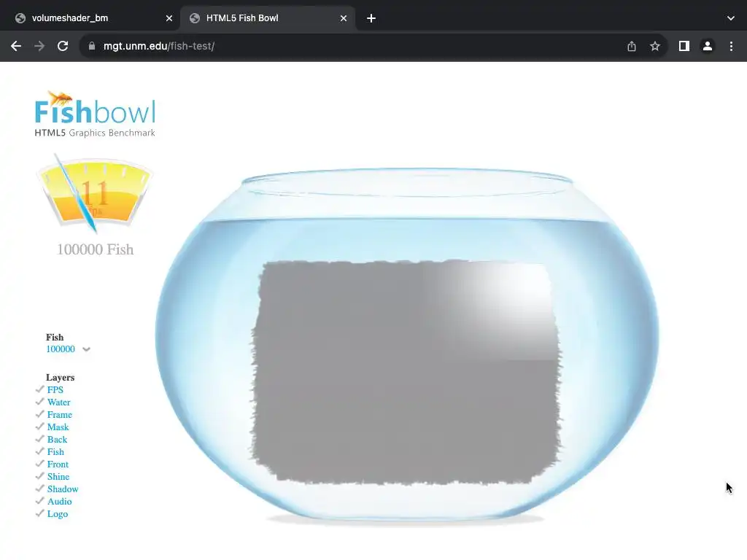Open a new tab with the plus button

(371, 18)
